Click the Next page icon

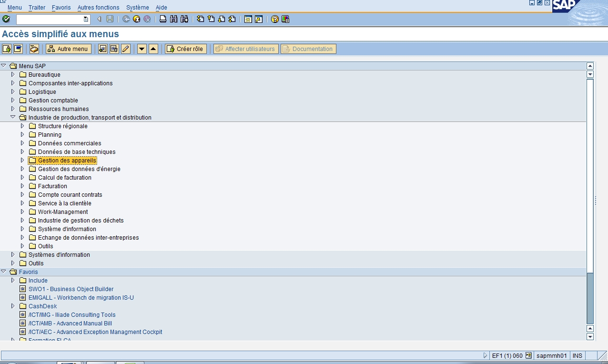tap(222, 19)
